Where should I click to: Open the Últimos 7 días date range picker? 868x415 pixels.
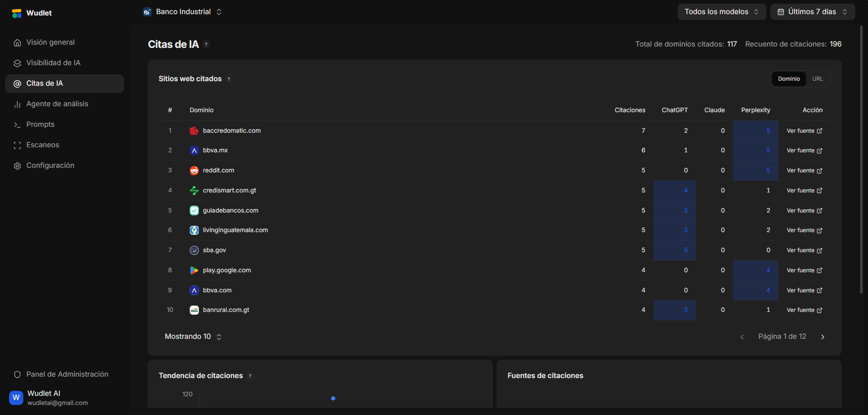click(812, 12)
